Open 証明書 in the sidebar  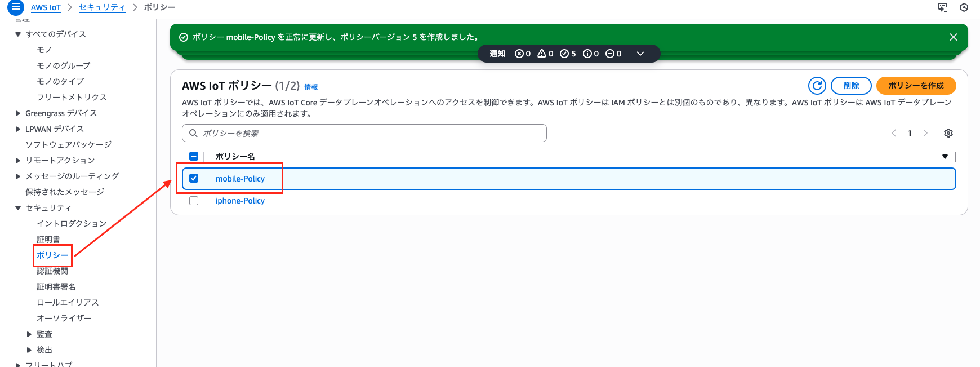[x=48, y=240]
